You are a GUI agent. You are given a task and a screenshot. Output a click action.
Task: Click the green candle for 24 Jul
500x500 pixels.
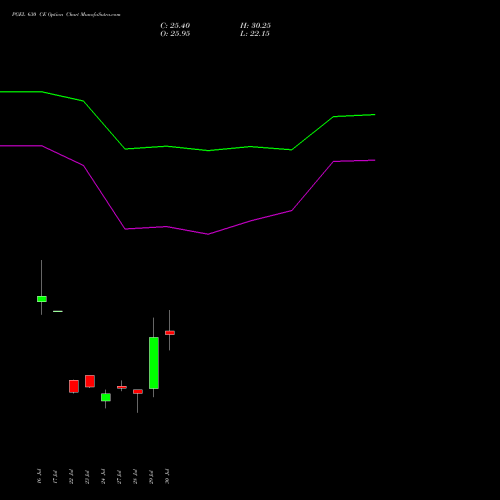coord(106,397)
